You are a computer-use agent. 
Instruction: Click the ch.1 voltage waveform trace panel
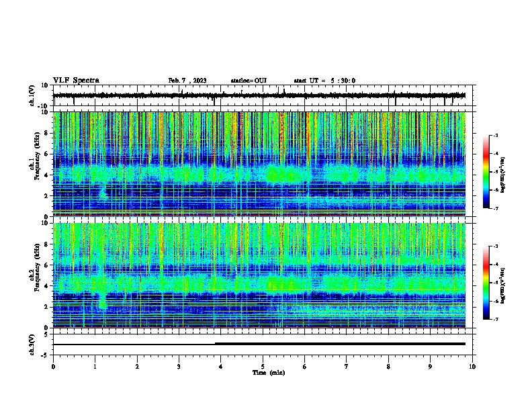tap(264, 95)
